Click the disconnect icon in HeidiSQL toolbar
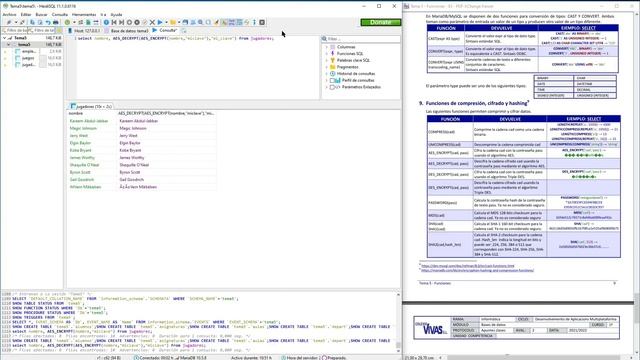The width and height of the screenshot is (640, 360). point(22,22)
